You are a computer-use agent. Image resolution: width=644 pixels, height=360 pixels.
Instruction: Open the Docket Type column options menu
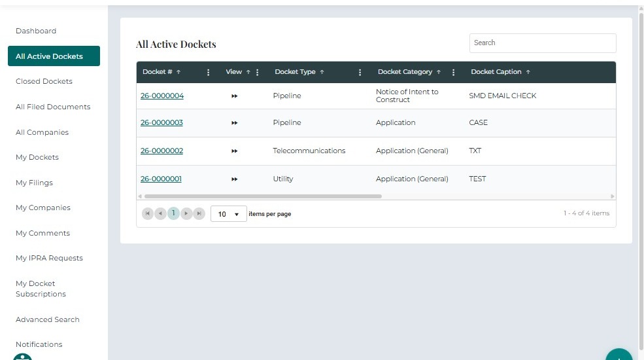click(x=360, y=73)
